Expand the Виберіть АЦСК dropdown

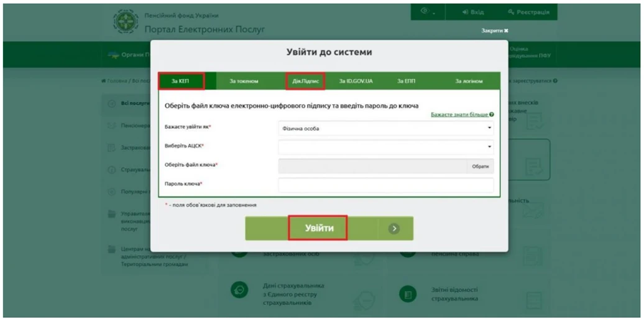[386, 147]
